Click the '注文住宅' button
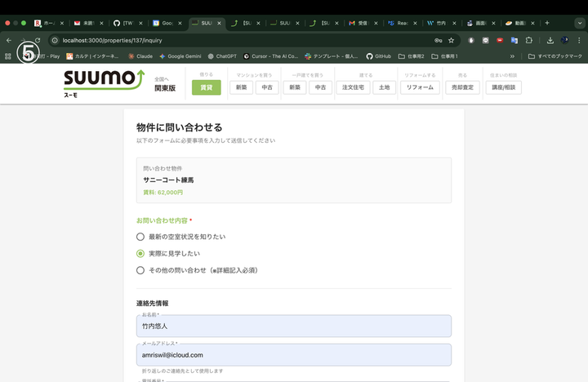 click(352, 87)
